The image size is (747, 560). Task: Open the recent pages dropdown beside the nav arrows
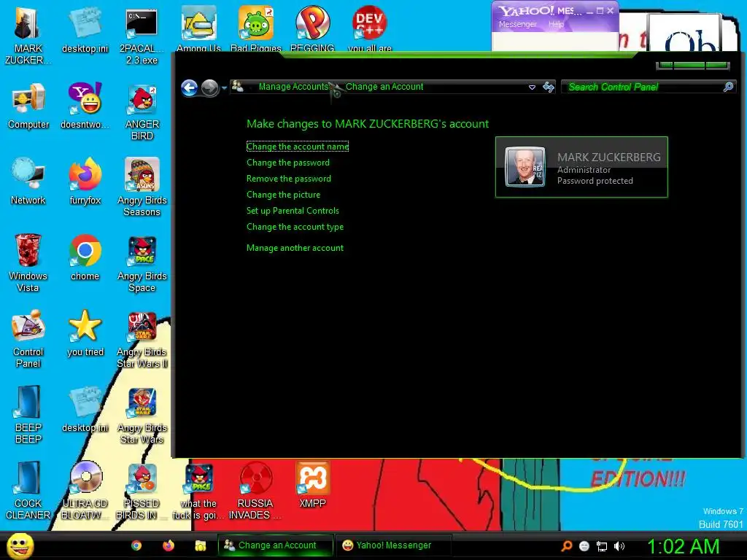[x=224, y=88]
